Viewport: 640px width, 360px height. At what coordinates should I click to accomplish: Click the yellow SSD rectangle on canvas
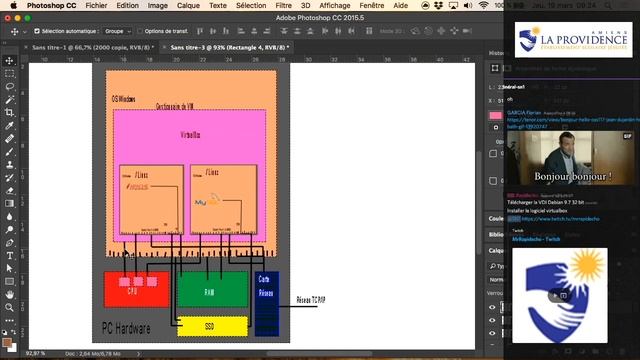coord(212,326)
